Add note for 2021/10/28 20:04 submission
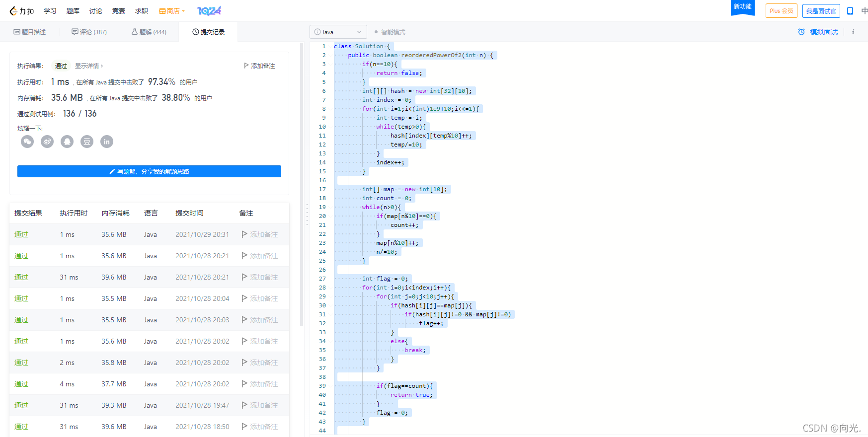 pyautogui.click(x=260, y=298)
